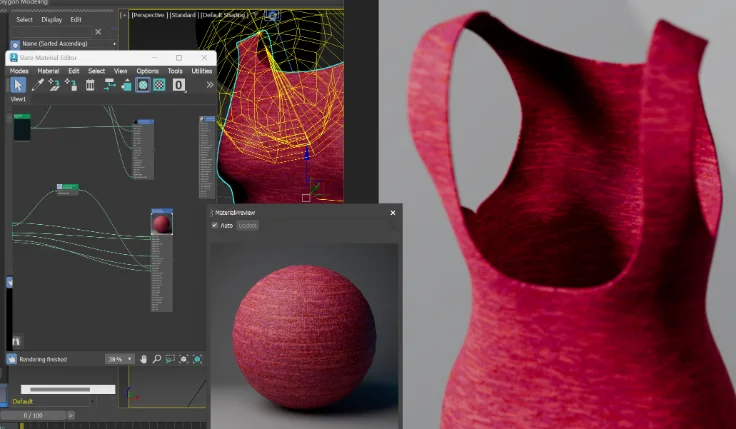Select the Zoom magnifier tool in Slate
The width and height of the screenshot is (736, 429).
tap(157, 359)
